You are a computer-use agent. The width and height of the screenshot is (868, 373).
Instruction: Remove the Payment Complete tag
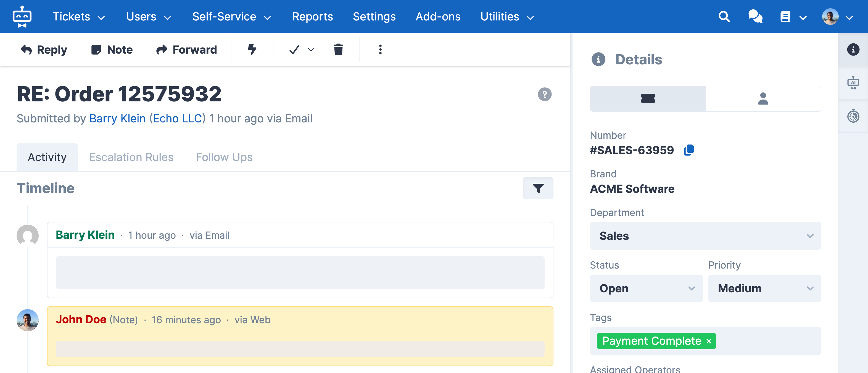(x=709, y=341)
